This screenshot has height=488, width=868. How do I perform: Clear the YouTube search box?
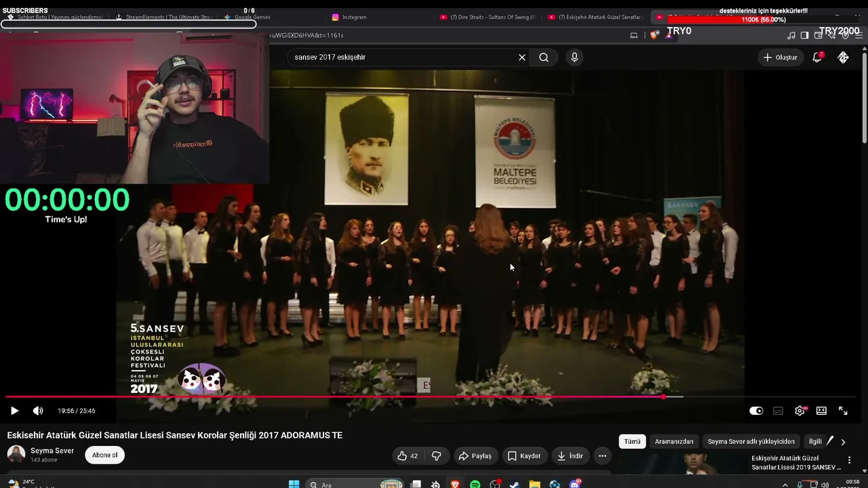click(x=522, y=58)
